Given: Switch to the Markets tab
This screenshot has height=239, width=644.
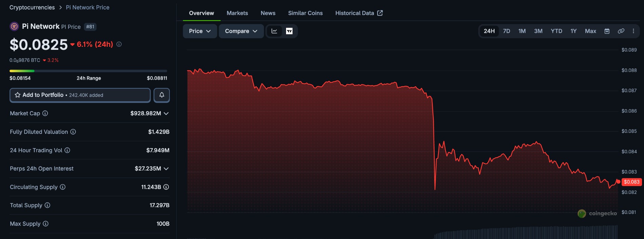Looking at the screenshot, I should click(x=237, y=13).
